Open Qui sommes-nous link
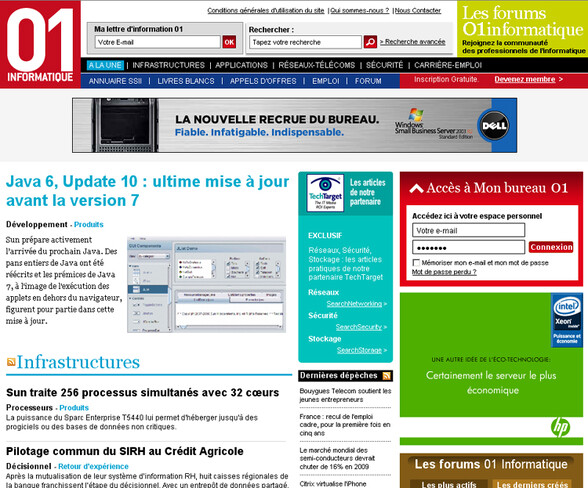The width and height of the screenshot is (588, 488). 360,11
